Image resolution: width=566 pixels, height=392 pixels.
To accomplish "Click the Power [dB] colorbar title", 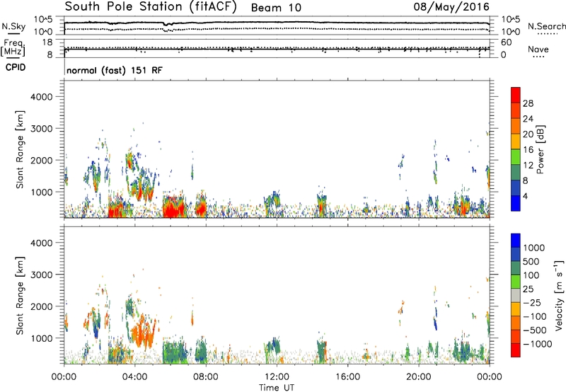I will [x=541, y=149].
